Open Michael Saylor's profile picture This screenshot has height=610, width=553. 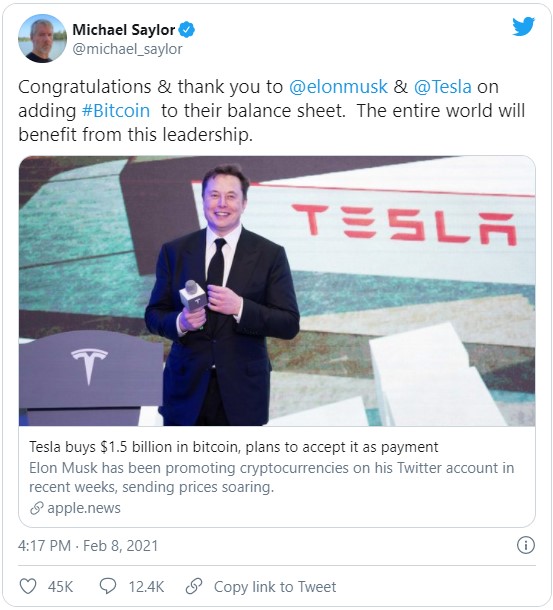pyautogui.click(x=42, y=38)
